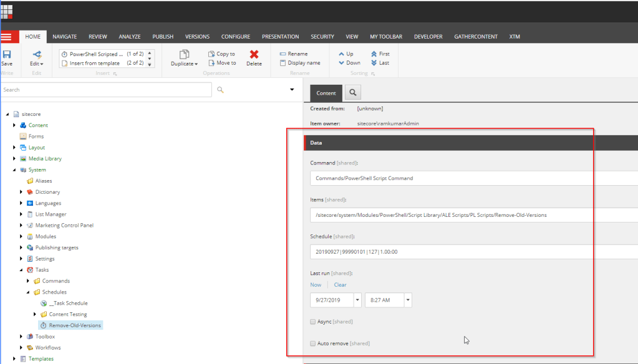Screen dimensions: 638x364
Task: Click the search magnifier tab beside Content
Action: click(x=352, y=93)
